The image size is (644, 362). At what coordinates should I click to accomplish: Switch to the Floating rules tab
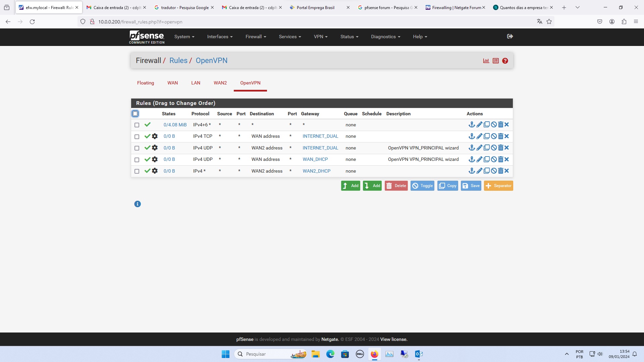click(146, 83)
